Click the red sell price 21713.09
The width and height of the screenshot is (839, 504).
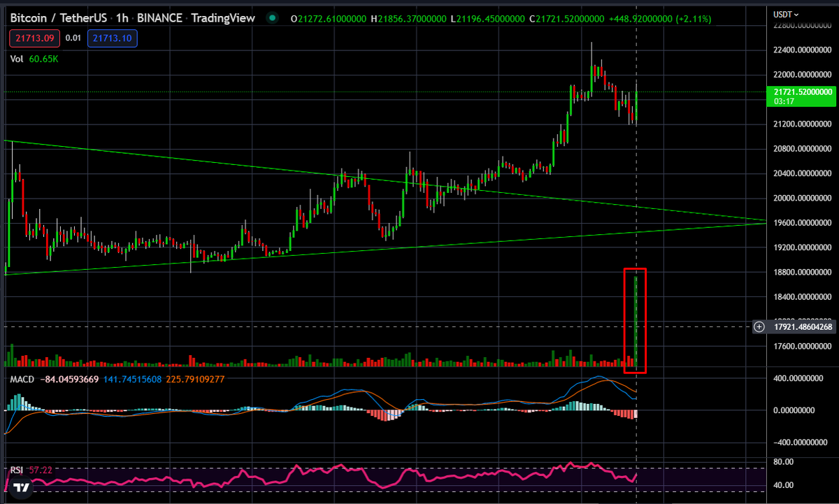click(34, 37)
